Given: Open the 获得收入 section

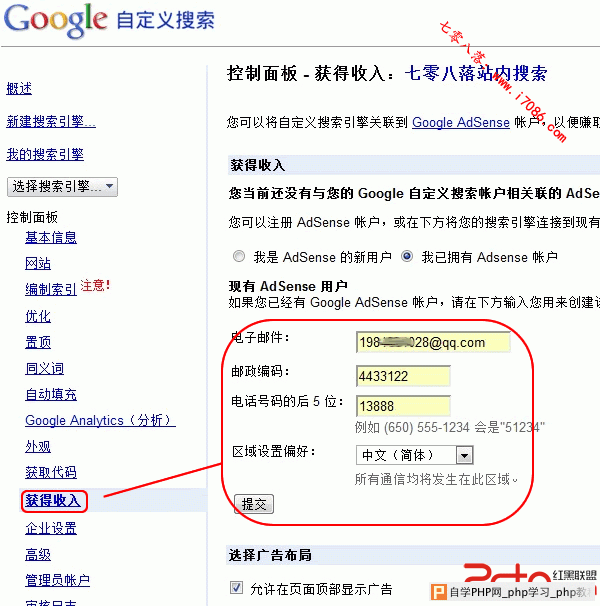Looking at the screenshot, I should (53, 500).
